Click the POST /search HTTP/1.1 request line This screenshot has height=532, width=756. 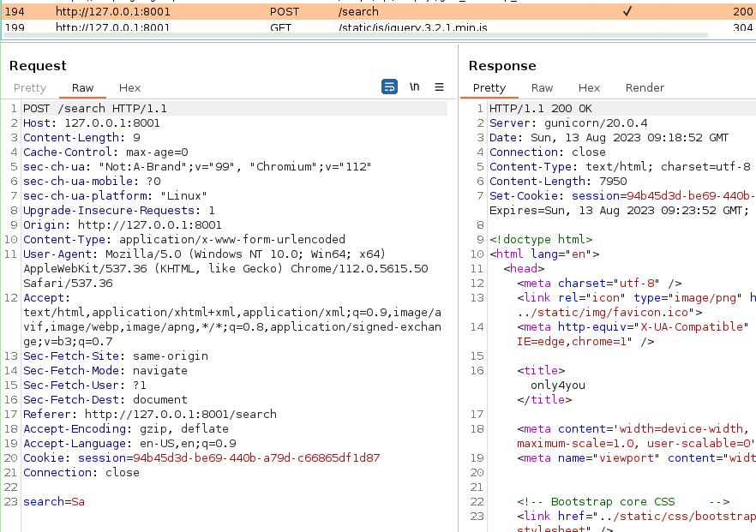(x=94, y=109)
